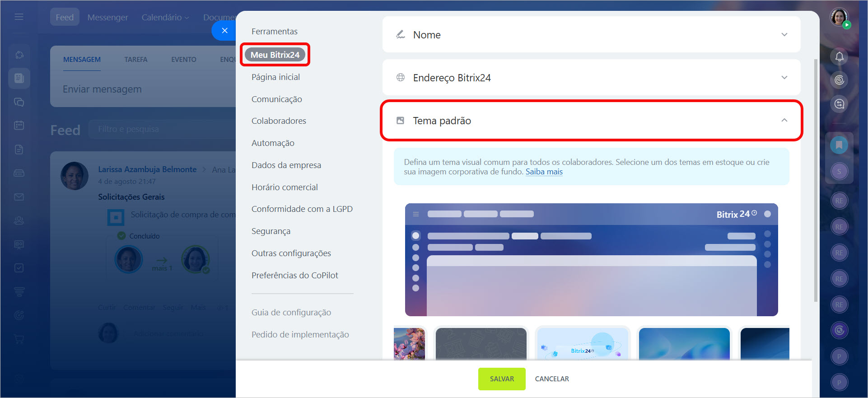868x398 pixels.
Task: Go to Horário comercial settings
Action: pyautogui.click(x=285, y=187)
